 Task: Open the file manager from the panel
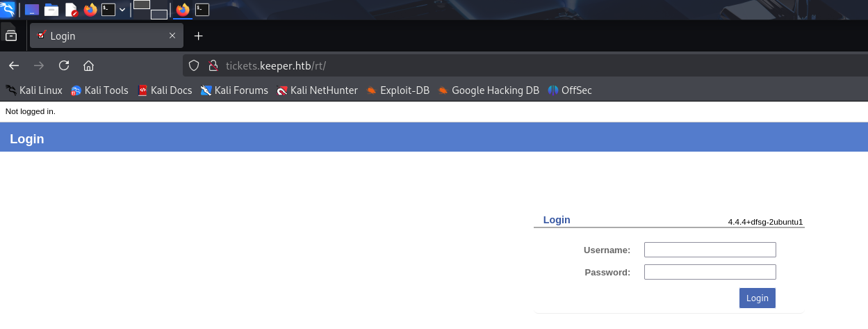pos(51,10)
